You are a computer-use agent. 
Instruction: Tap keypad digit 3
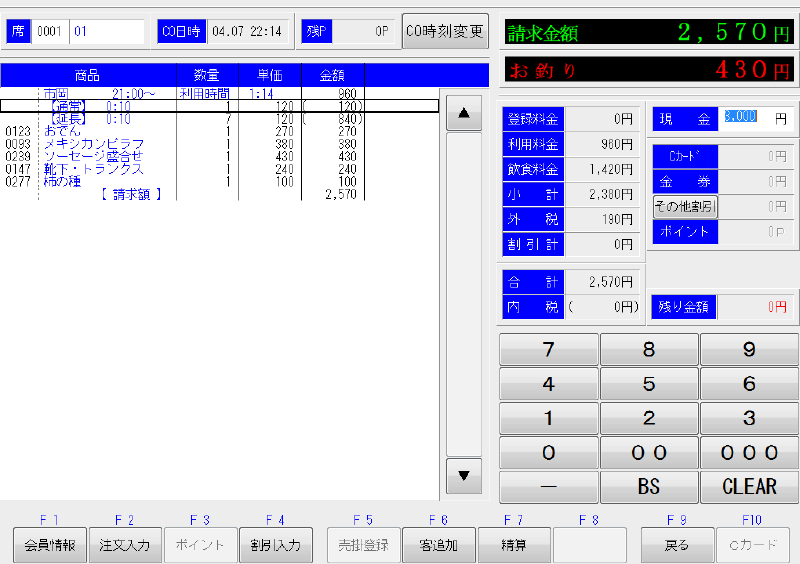(749, 418)
